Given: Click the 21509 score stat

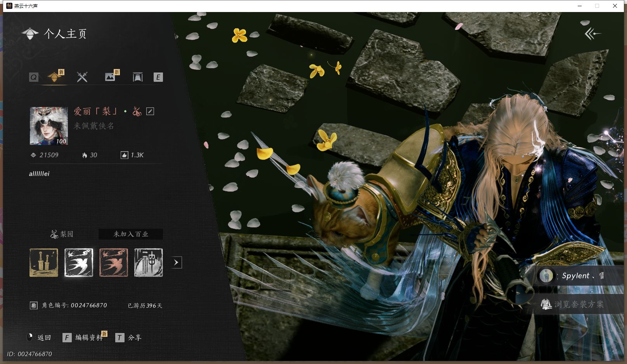Looking at the screenshot, I should click(x=45, y=155).
